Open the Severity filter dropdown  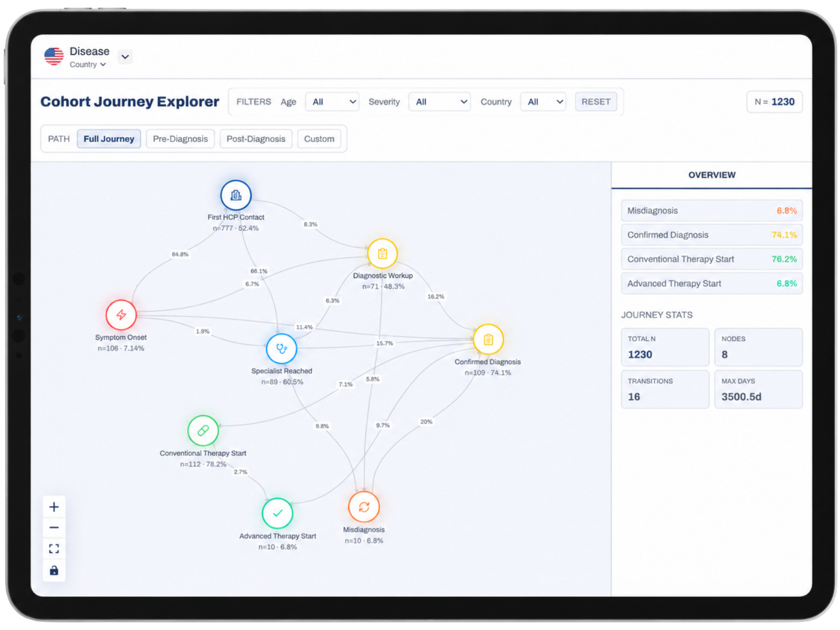click(439, 102)
